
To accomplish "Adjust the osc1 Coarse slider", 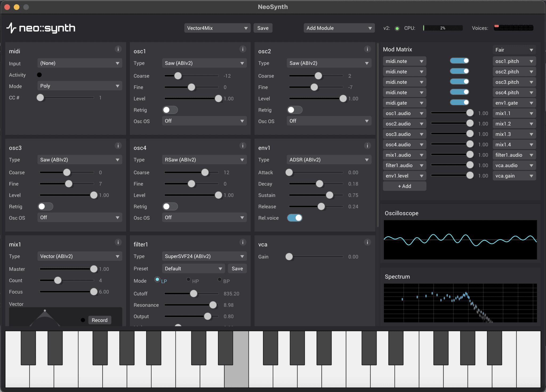I will [x=191, y=76].
